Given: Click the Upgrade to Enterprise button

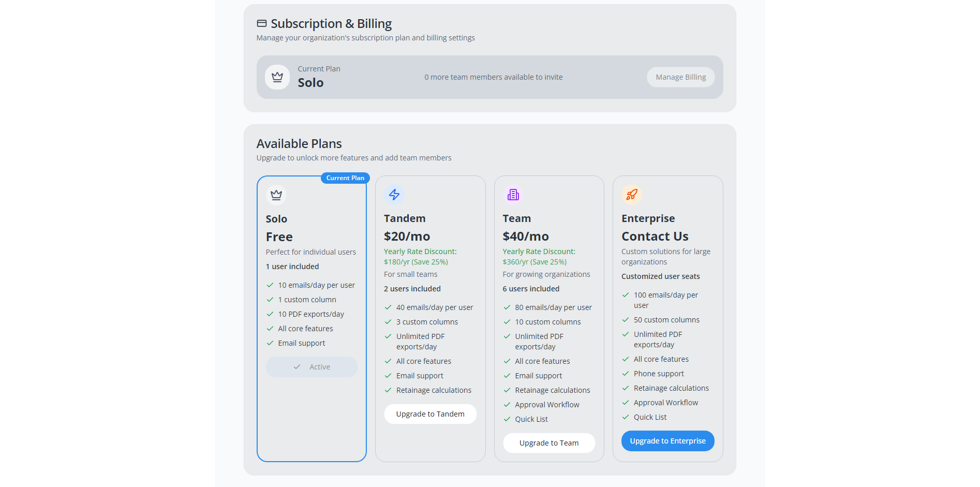Looking at the screenshot, I should coord(667,440).
